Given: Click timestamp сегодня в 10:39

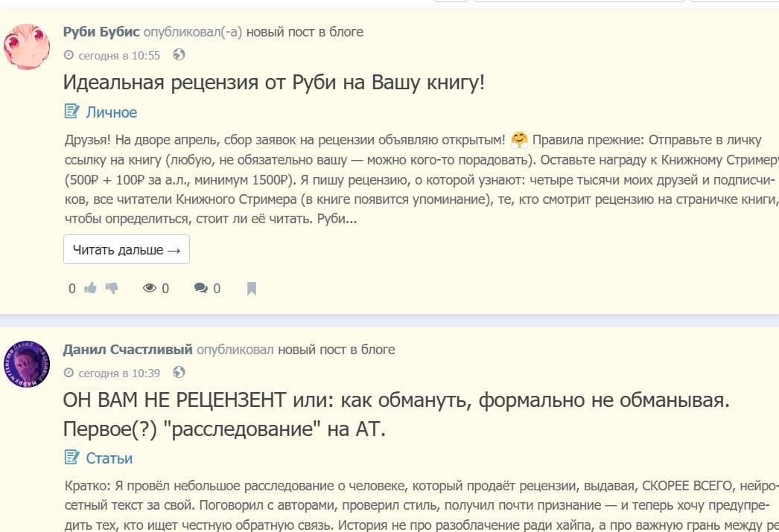Looking at the screenshot, I should point(119,373).
